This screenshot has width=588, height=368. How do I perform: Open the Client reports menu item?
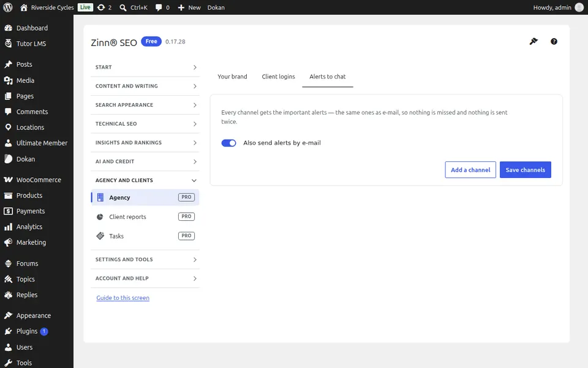click(x=145, y=217)
